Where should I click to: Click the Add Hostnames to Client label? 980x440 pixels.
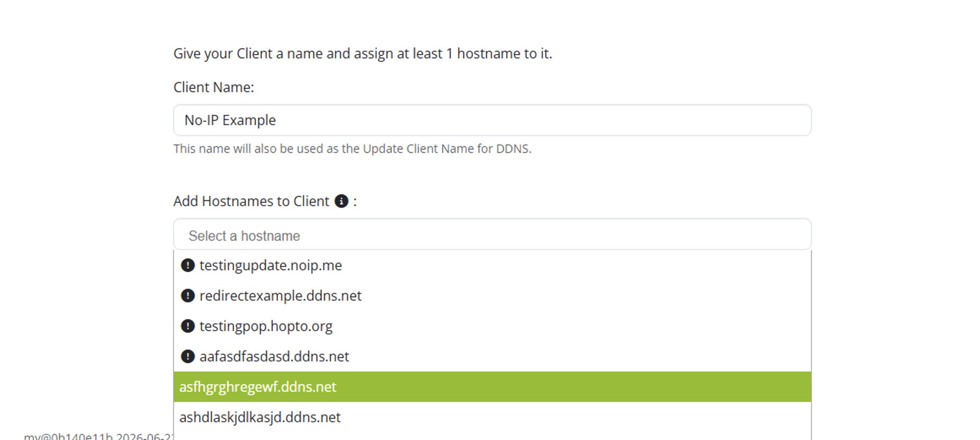click(251, 201)
